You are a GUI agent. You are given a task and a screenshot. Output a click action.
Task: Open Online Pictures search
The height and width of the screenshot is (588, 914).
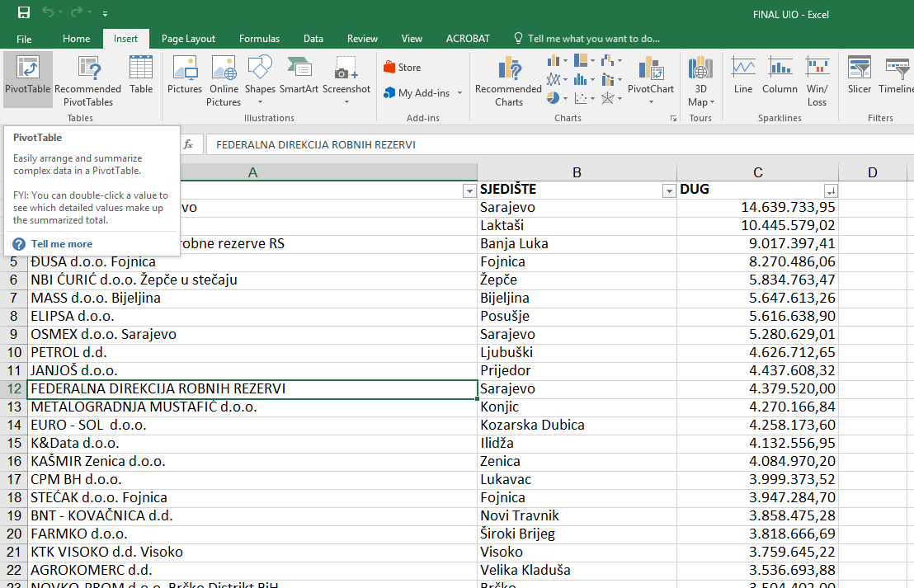tap(224, 82)
